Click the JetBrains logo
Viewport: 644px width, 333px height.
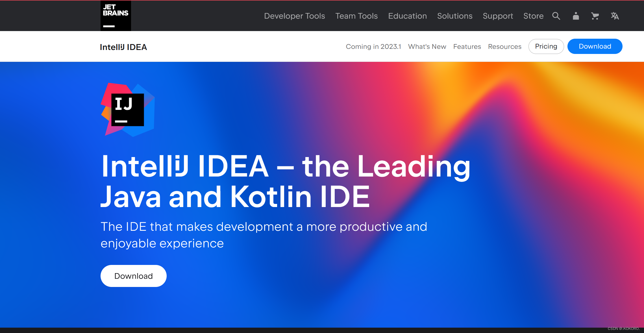tap(116, 16)
